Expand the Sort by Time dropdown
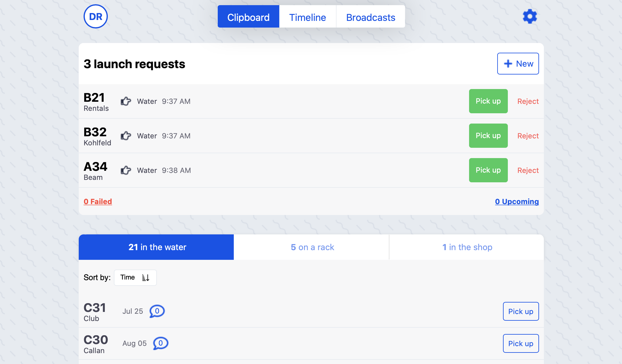This screenshot has width=622, height=364. (x=135, y=277)
